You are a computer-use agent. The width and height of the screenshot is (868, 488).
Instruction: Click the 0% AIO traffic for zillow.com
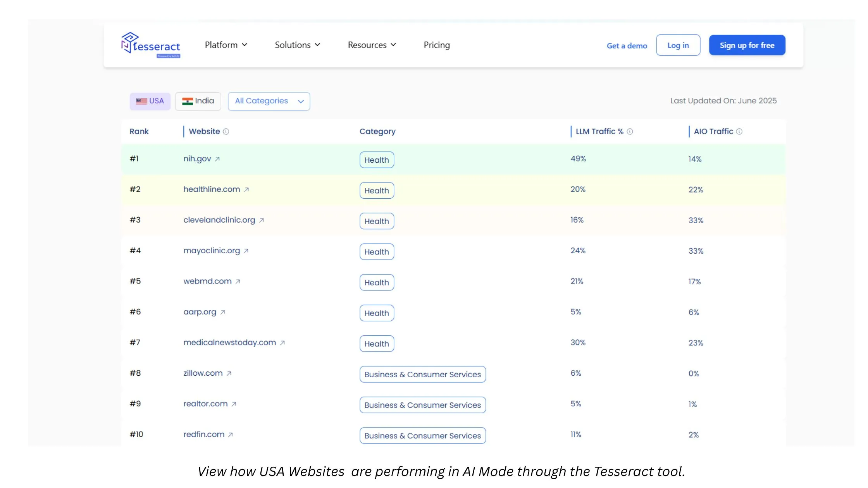[694, 374]
